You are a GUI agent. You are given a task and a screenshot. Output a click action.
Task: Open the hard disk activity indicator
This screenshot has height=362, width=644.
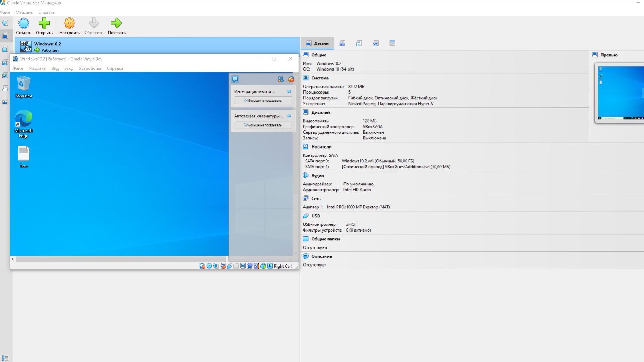(x=202, y=266)
